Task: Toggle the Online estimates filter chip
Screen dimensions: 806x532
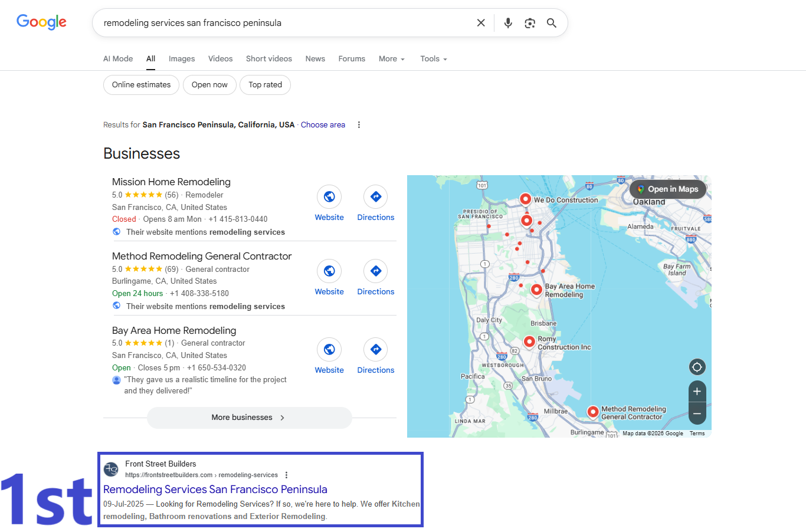Action: pos(141,85)
